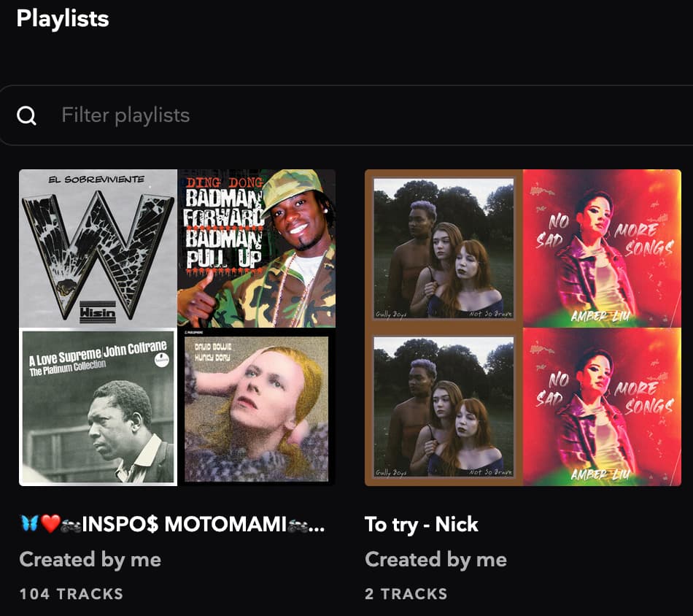This screenshot has width=693, height=616.
Task: Click the John Coltrane A Love Supreme cover
Action: pos(98,407)
